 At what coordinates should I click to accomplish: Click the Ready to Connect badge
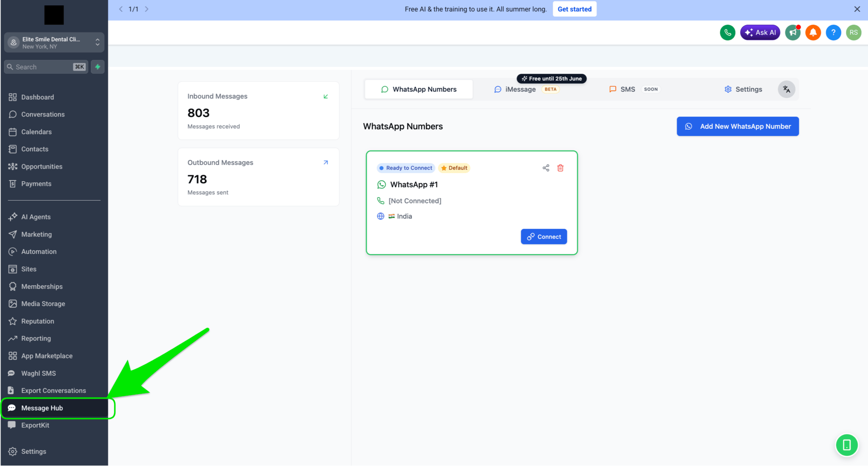[406, 168]
